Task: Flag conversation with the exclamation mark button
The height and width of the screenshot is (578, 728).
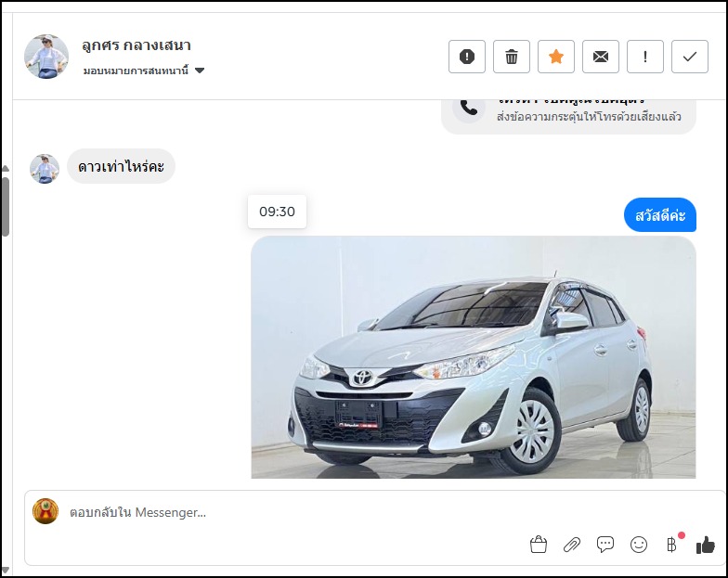Action: point(644,57)
